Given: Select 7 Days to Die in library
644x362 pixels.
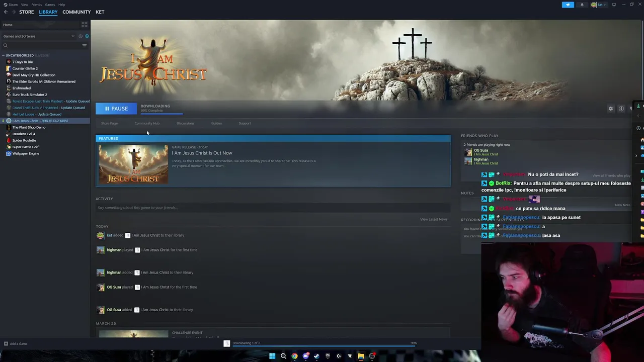Looking at the screenshot, I should 23,62.
